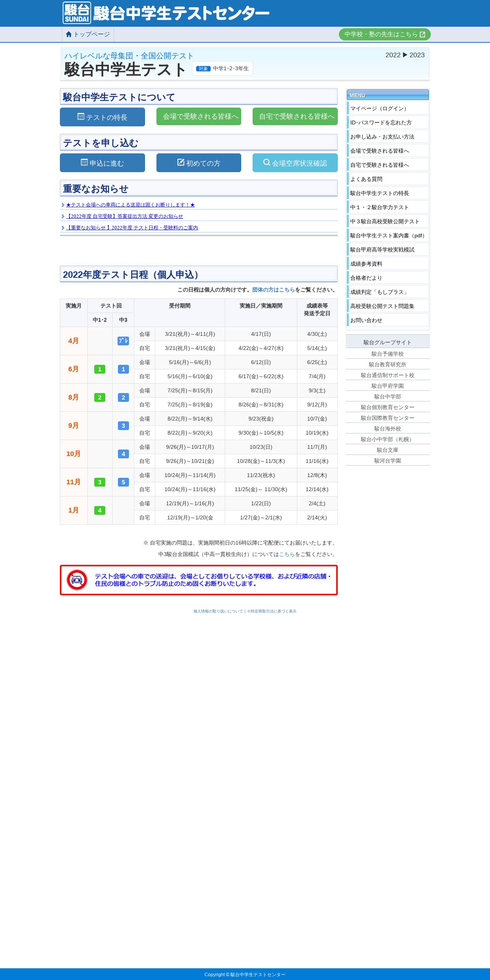This screenshot has width=490, height=980.
Task: Open 駿台中学生テスト案内書（pdf） menu item
Action: pos(388,235)
